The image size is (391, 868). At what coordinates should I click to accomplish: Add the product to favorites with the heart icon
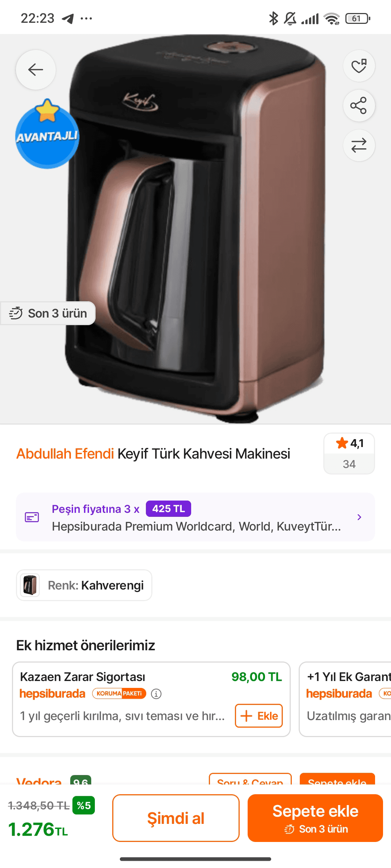[x=359, y=67]
